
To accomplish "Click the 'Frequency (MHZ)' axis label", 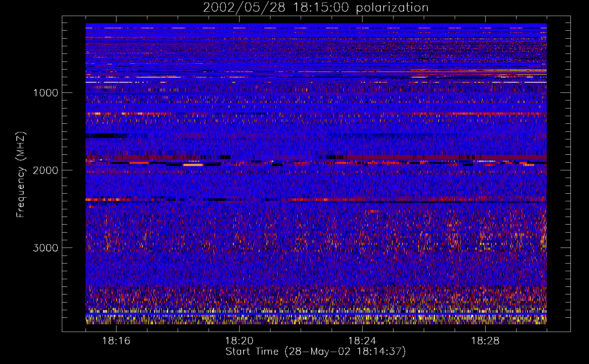I will (20, 174).
